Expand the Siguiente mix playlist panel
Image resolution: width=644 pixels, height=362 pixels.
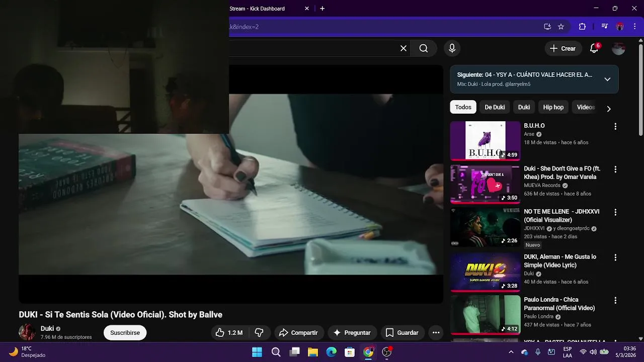(x=607, y=79)
